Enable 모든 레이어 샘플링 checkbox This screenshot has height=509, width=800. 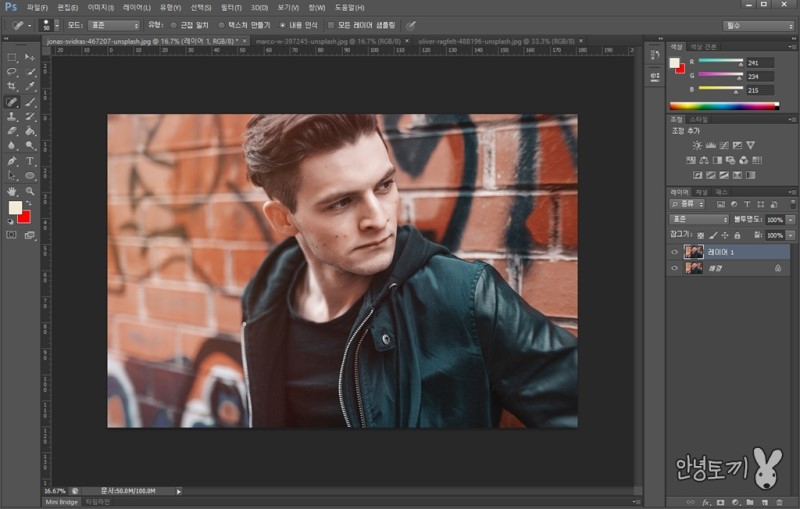pyautogui.click(x=332, y=25)
